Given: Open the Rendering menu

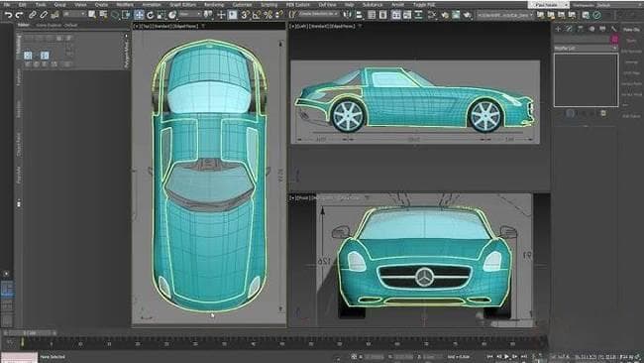Looking at the screenshot, I should coord(214,5).
